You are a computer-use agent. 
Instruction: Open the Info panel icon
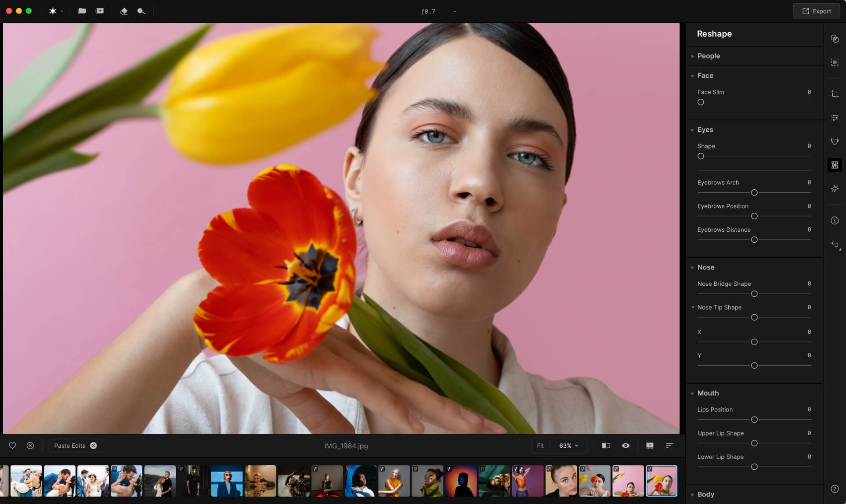835,220
